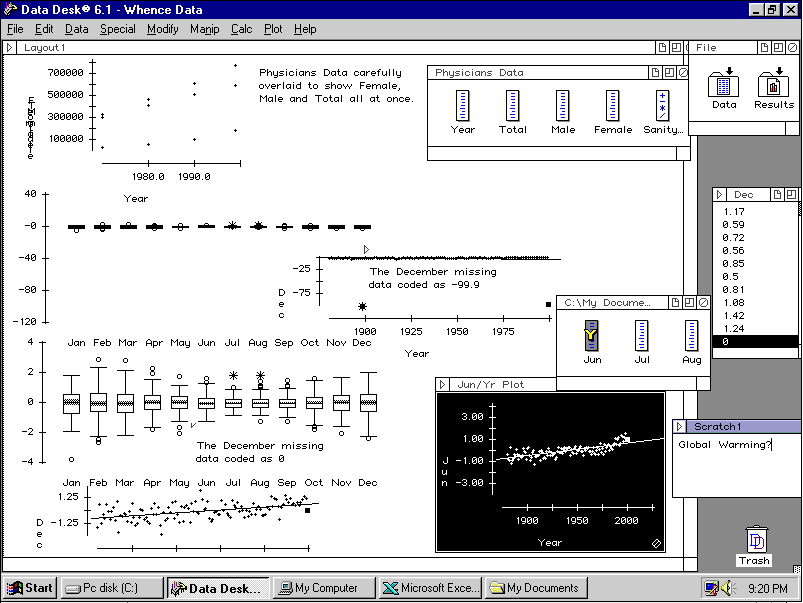Switch to Microsoft Excel in taskbar
The width and height of the screenshot is (803, 603).
432,588
